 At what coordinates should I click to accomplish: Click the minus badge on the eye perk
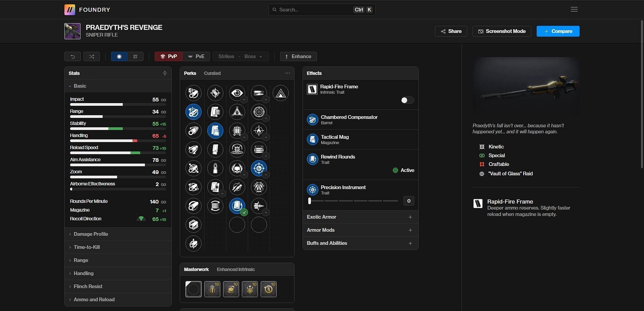(244, 99)
